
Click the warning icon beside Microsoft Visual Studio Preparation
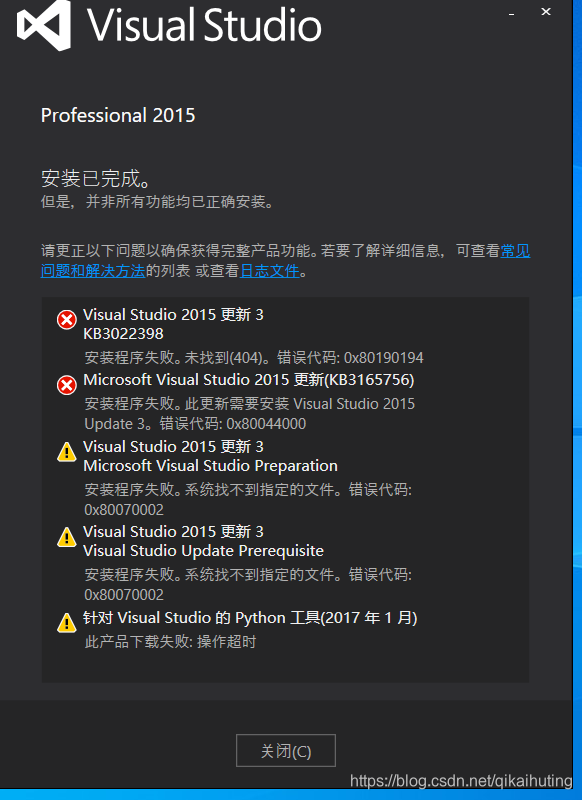click(66, 453)
